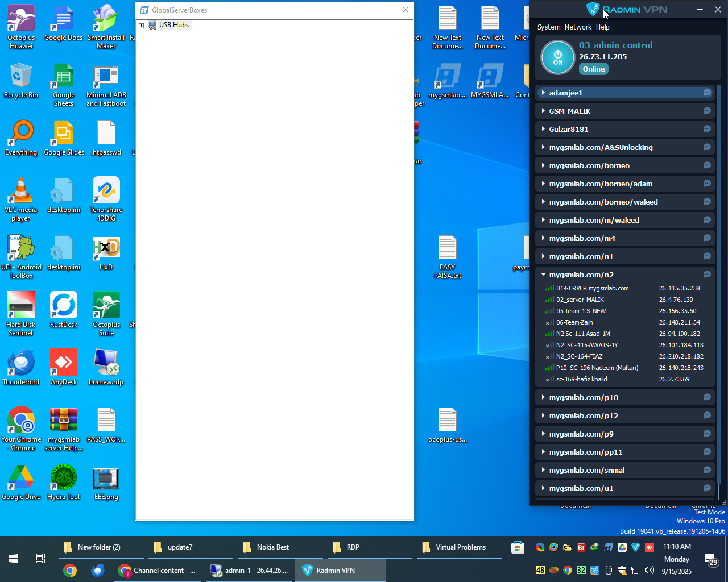Open the Network menu in Radmin VPN
728x582 pixels.
coord(578,27)
